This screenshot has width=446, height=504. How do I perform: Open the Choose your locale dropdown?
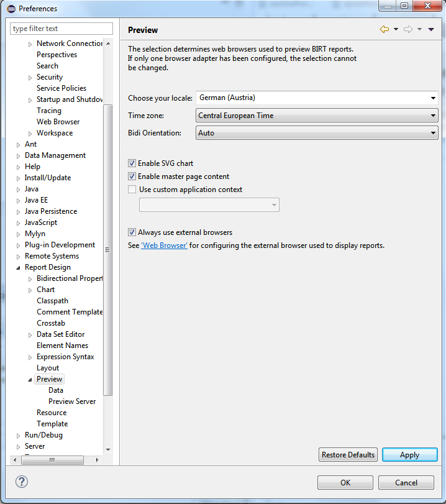[433, 98]
